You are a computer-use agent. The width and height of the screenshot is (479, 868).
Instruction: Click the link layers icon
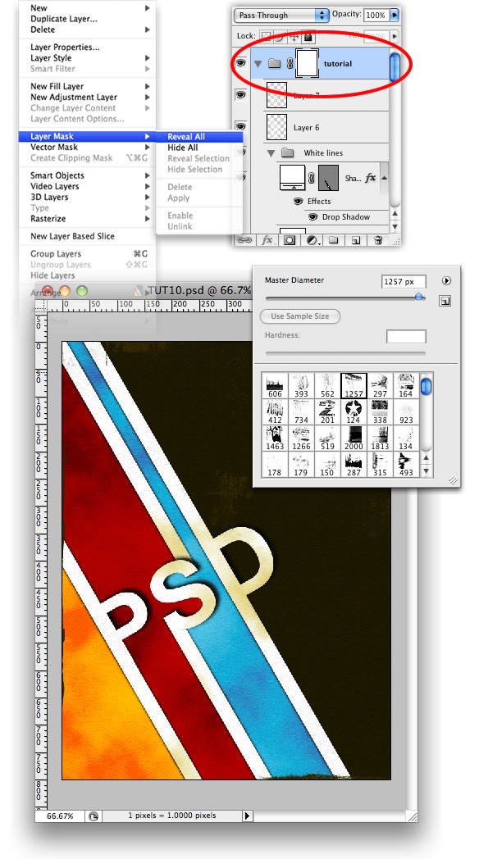click(x=244, y=240)
